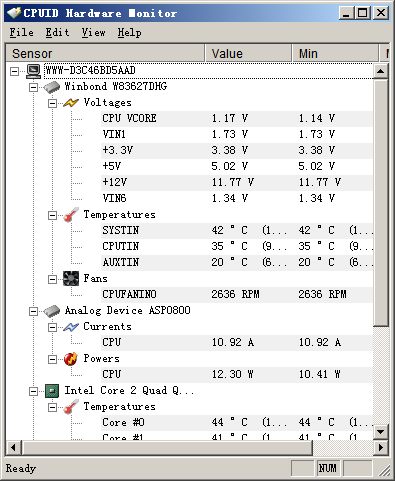
Task: Maximize the Hardware Monitor window
Action: coord(363,13)
